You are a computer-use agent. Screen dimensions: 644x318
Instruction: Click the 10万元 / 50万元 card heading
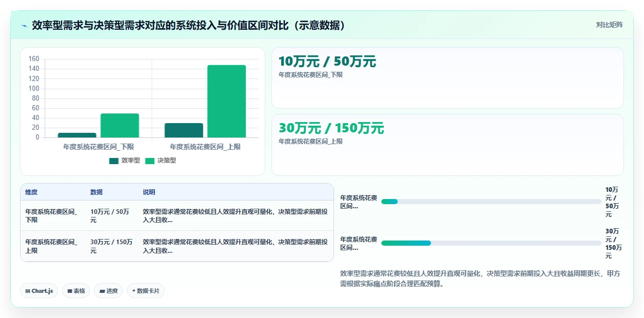[x=327, y=62]
